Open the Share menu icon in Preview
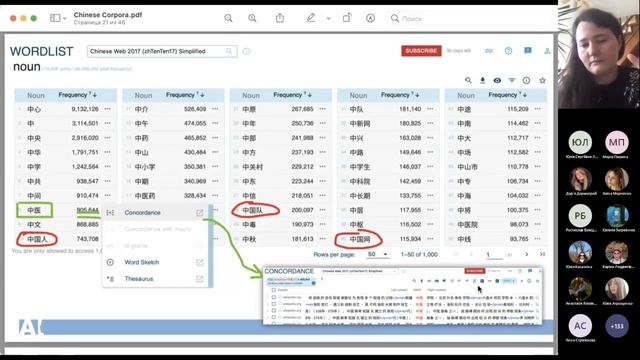The width and height of the screenshot is (640, 360). coord(280,18)
